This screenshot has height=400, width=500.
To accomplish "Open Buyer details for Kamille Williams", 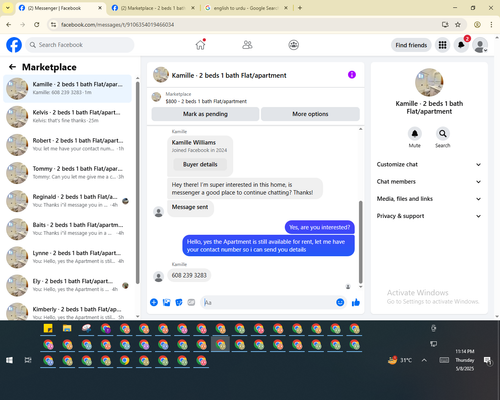I will pyautogui.click(x=200, y=164).
